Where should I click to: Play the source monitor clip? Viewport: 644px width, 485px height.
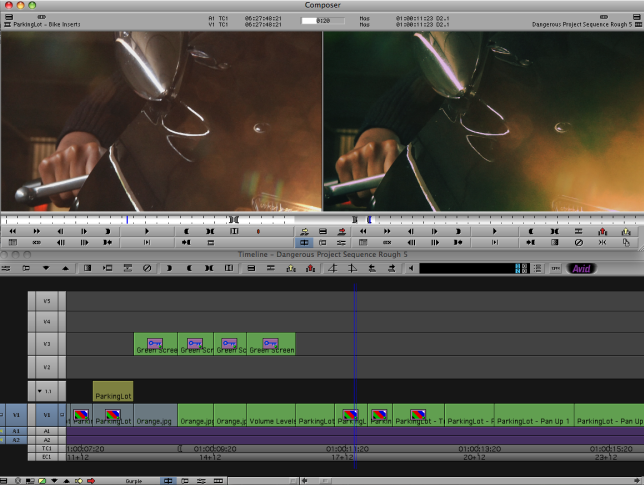pyautogui.click(x=147, y=232)
